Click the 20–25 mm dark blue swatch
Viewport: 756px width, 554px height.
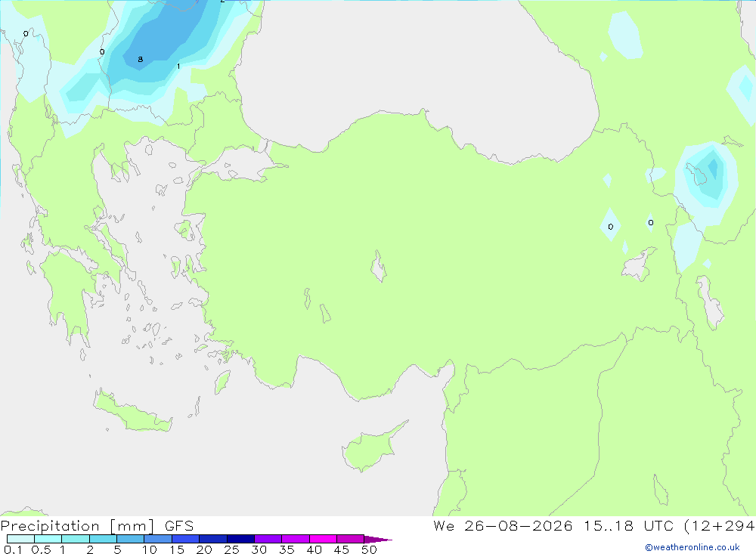click(213, 539)
